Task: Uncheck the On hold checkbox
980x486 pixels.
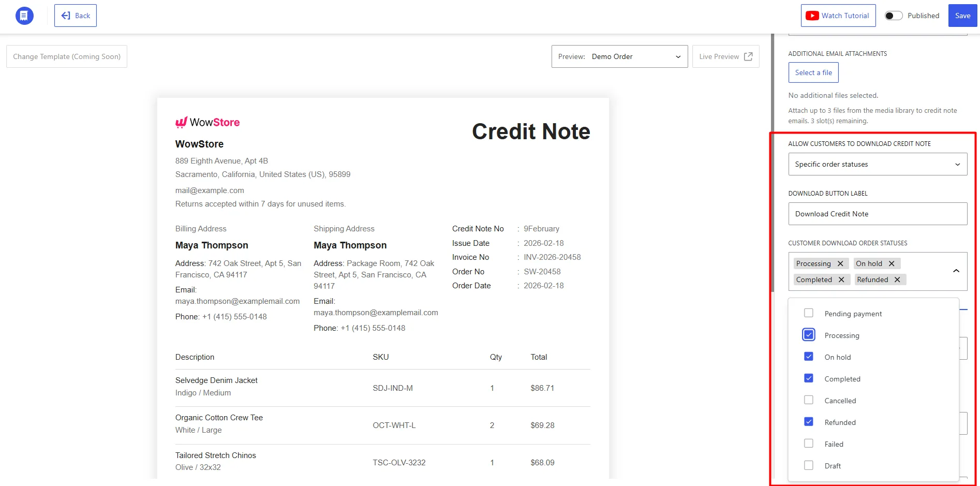Action: (x=809, y=357)
